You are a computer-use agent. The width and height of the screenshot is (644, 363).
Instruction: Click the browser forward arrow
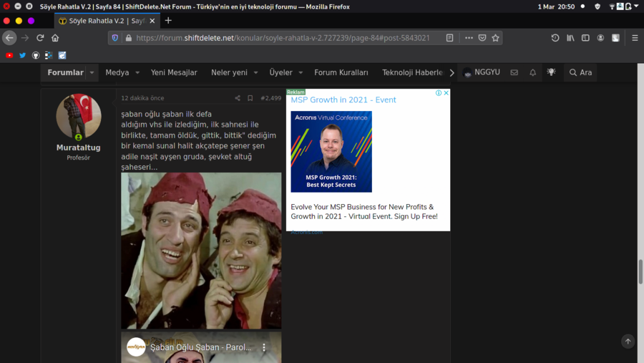(25, 38)
